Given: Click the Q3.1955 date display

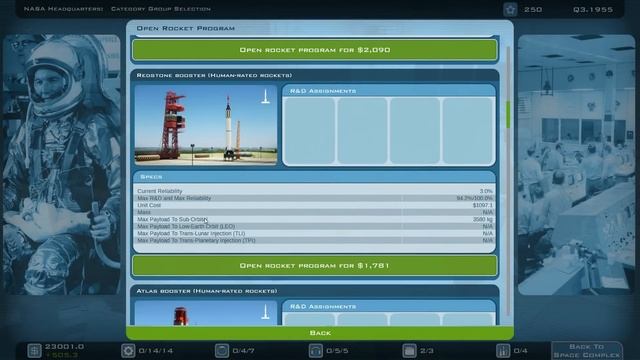Looking at the screenshot, I should tap(593, 9).
